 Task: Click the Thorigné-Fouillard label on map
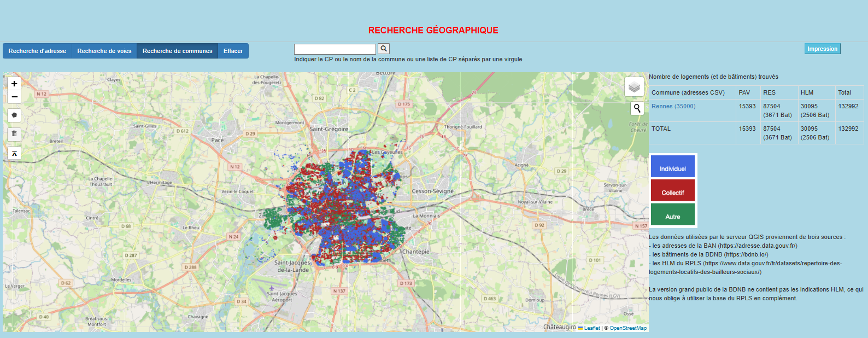tap(463, 127)
